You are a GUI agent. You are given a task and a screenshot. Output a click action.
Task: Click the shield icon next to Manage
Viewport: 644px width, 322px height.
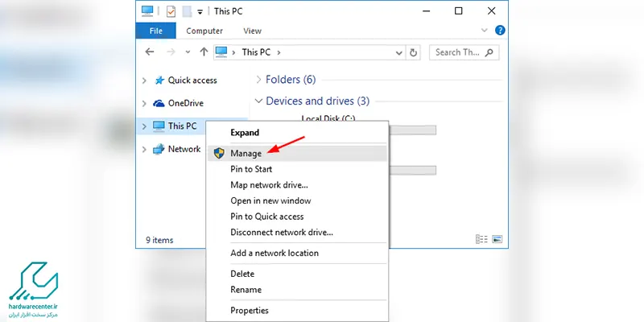point(219,153)
